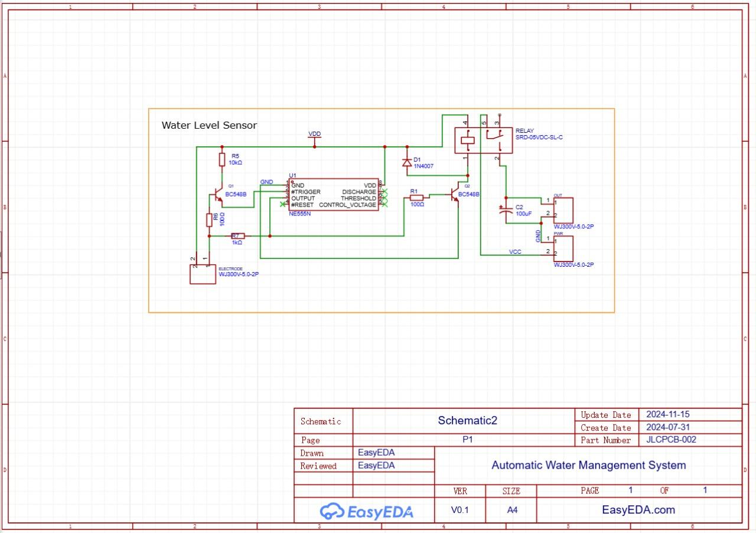Image resolution: width=756 pixels, height=533 pixels.
Task: Click the "CONTROL_VOLTAGE" pin label on U1
Action: point(347,205)
